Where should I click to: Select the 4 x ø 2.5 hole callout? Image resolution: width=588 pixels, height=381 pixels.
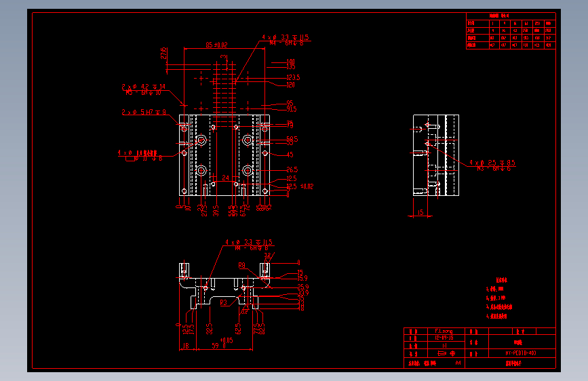(492, 163)
